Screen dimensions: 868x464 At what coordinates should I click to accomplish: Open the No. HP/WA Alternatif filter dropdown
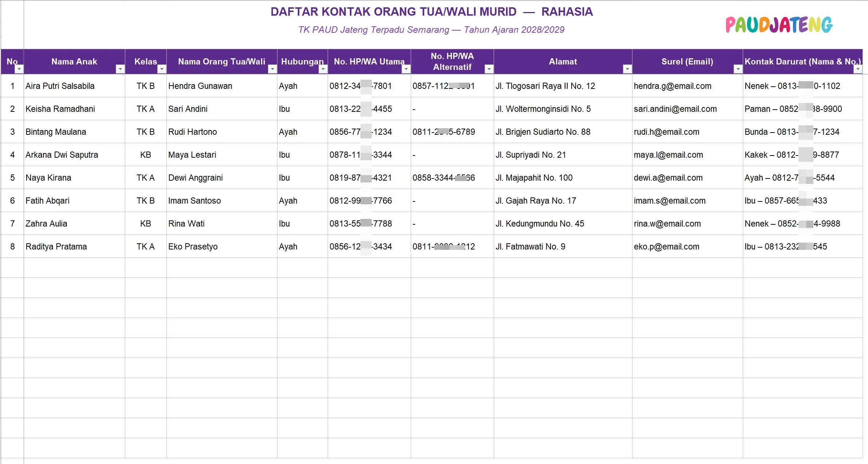(x=489, y=69)
